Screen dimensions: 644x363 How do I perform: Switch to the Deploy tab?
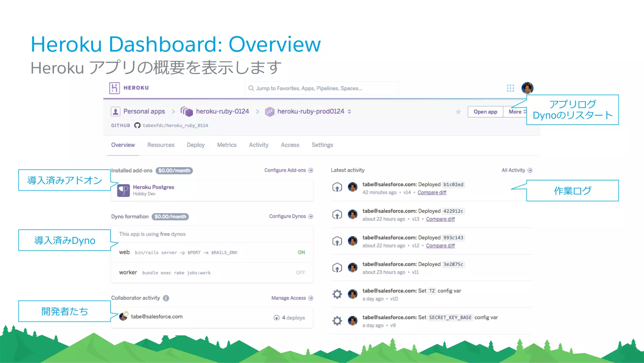click(x=196, y=145)
